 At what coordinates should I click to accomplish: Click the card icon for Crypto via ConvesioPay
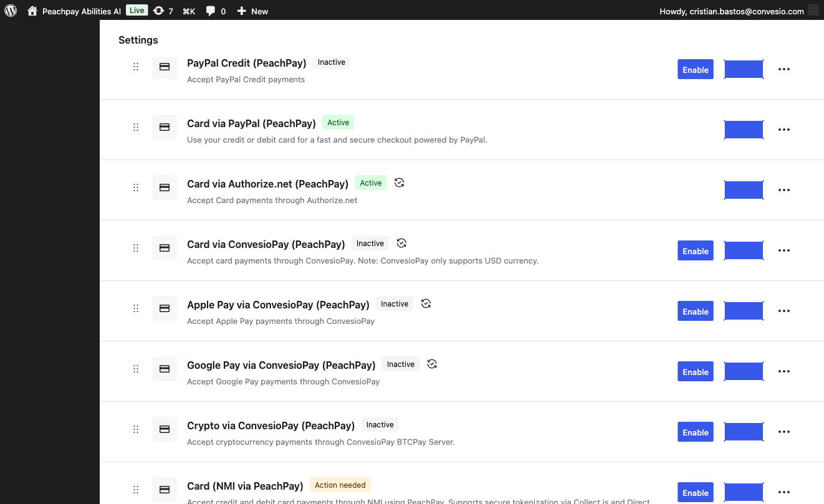pos(165,429)
